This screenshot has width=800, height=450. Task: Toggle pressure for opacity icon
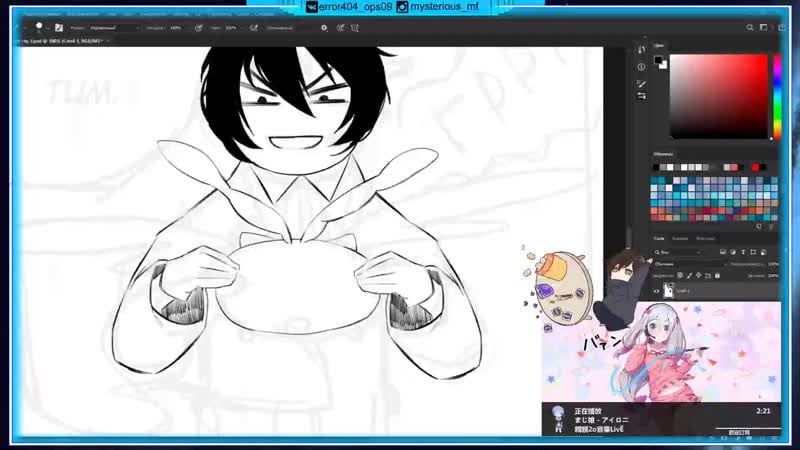pos(198,28)
